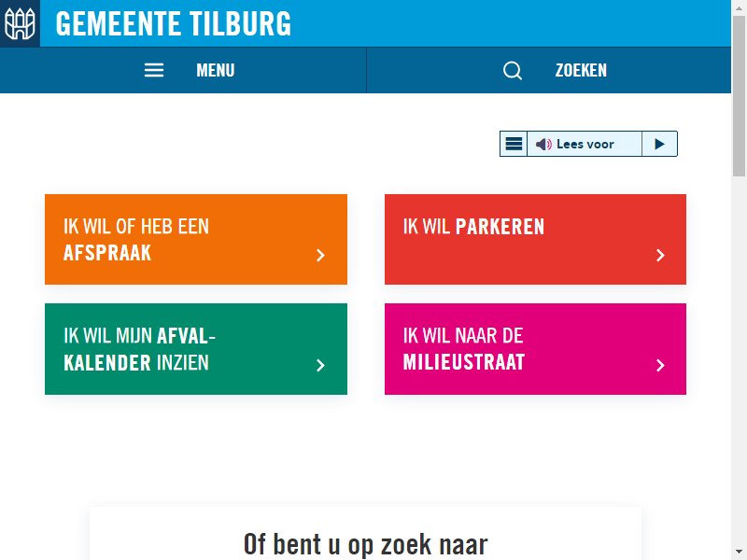747x560 pixels.
Task: Click the arrow on the Afspraak tile
Action: [320, 255]
